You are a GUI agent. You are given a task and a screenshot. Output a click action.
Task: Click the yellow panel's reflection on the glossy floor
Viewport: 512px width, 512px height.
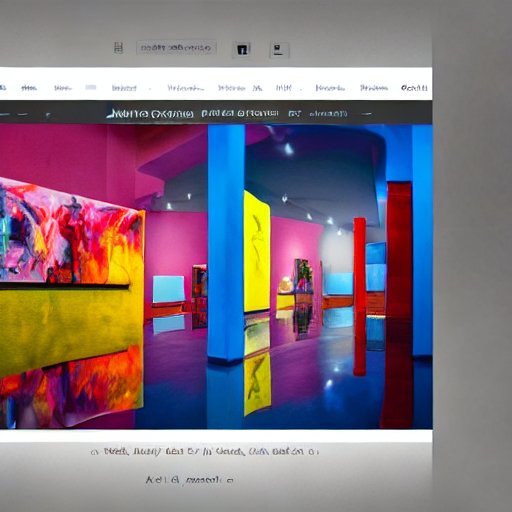[257, 383]
